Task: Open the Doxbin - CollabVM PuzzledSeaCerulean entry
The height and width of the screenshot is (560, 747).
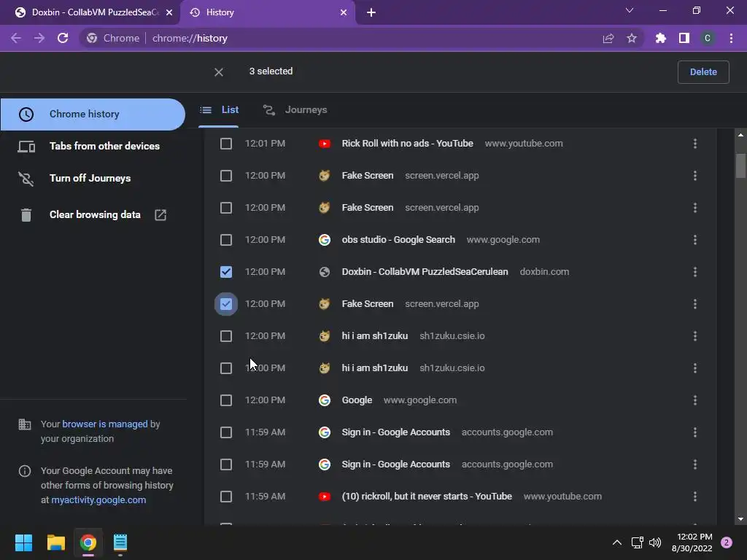Action: (425, 272)
